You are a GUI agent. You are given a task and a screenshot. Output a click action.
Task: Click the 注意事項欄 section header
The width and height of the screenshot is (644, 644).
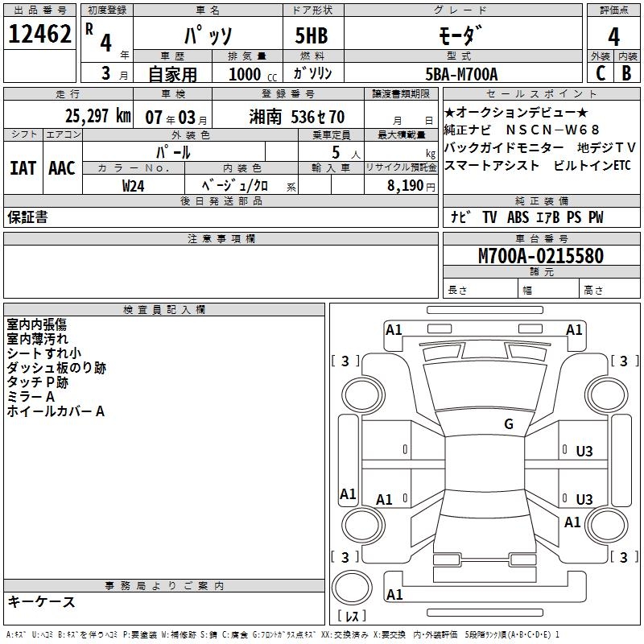coord(221,238)
